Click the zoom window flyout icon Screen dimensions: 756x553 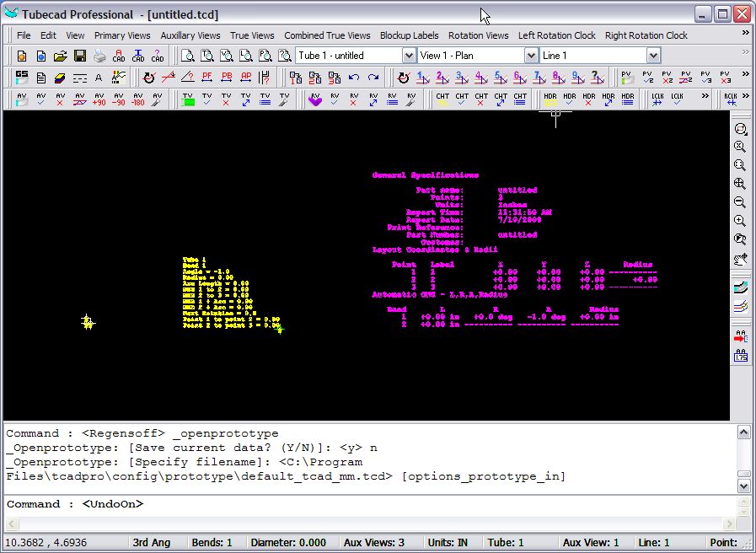(740, 129)
